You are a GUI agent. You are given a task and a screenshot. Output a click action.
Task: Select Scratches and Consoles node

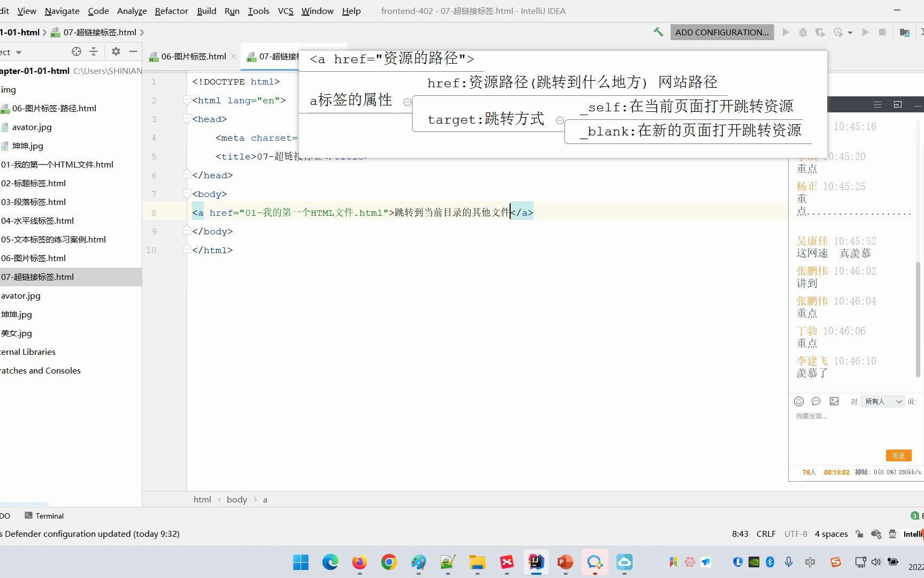pyautogui.click(x=40, y=370)
